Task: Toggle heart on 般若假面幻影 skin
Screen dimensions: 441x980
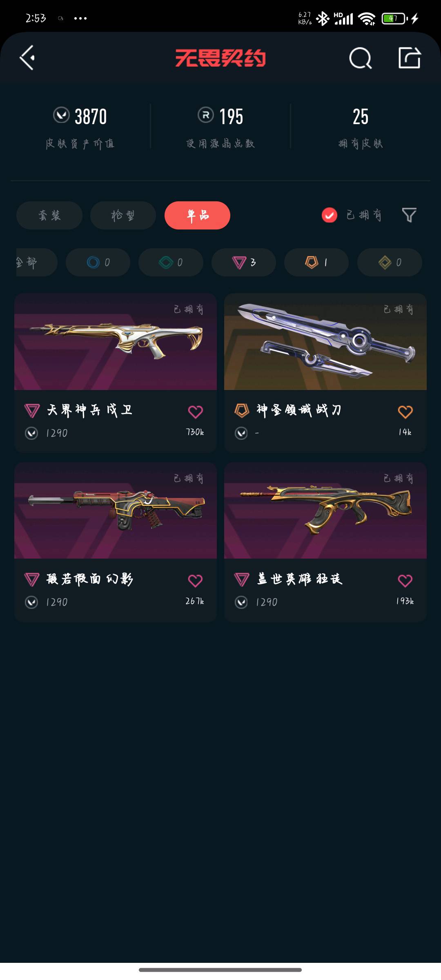Action: [x=195, y=581]
